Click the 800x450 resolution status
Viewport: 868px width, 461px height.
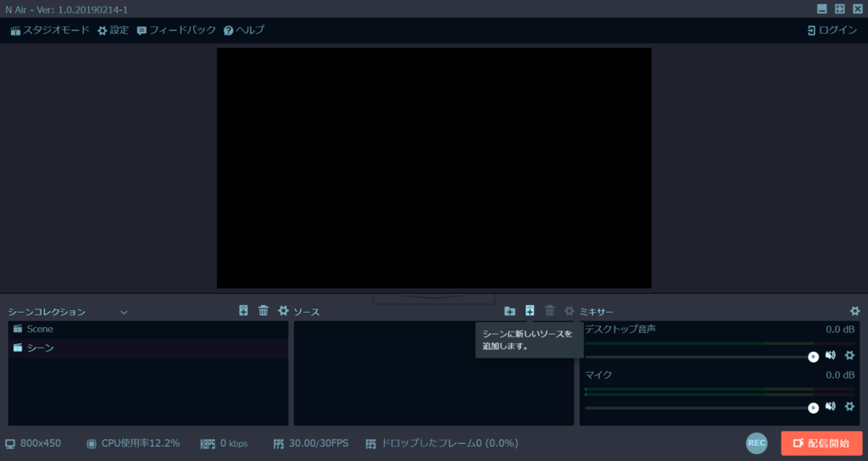33,443
